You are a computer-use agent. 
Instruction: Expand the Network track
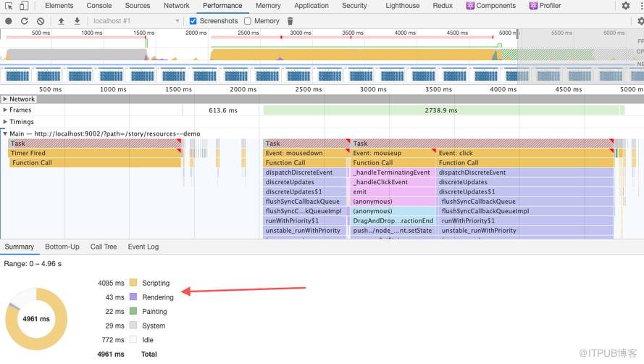point(5,99)
